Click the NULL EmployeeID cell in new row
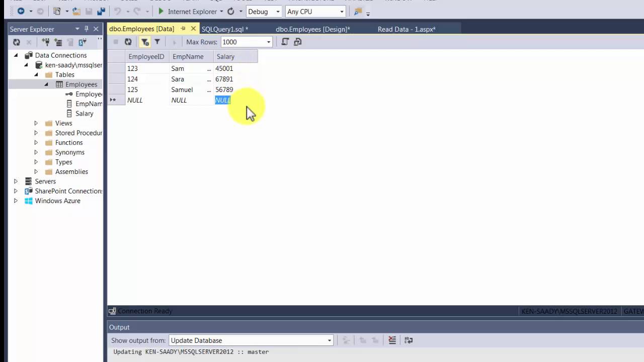Image resolution: width=644 pixels, height=362 pixels. click(x=147, y=100)
